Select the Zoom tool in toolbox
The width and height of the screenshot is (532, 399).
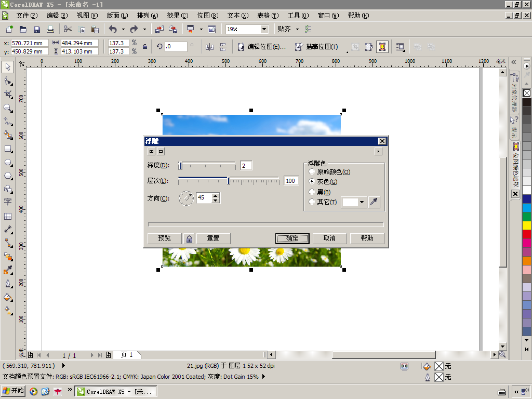click(x=7, y=108)
